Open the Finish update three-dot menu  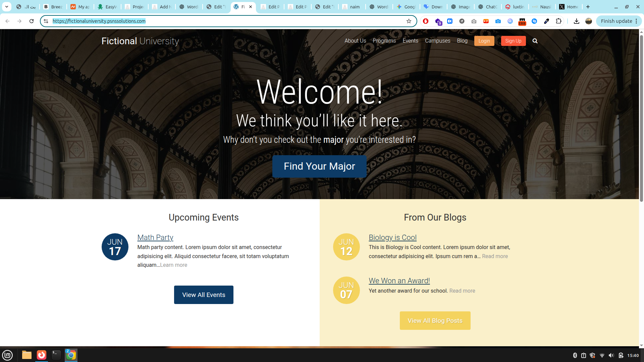coord(636,21)
